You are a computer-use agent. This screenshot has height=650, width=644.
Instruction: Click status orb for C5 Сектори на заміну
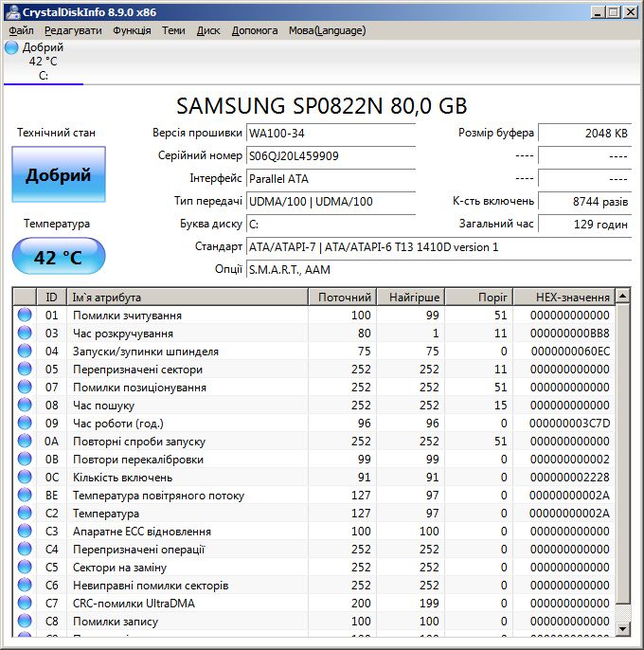click(25, 567)
